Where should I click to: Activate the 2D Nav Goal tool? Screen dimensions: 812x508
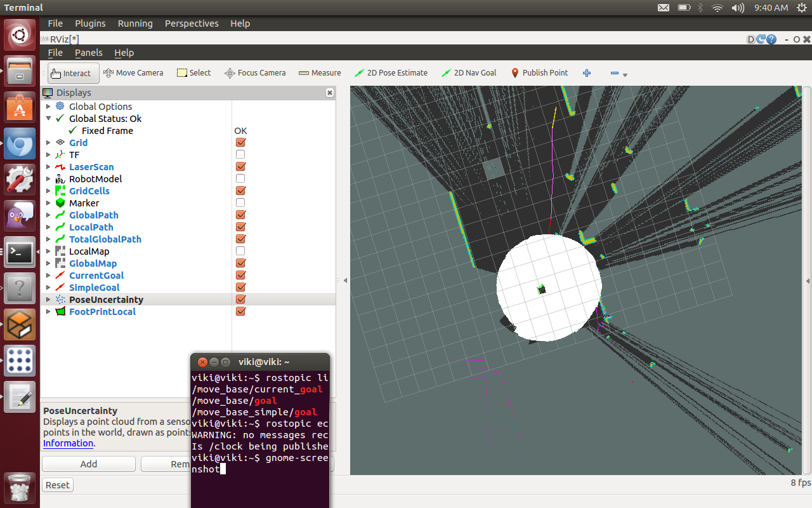click(469, 73)
